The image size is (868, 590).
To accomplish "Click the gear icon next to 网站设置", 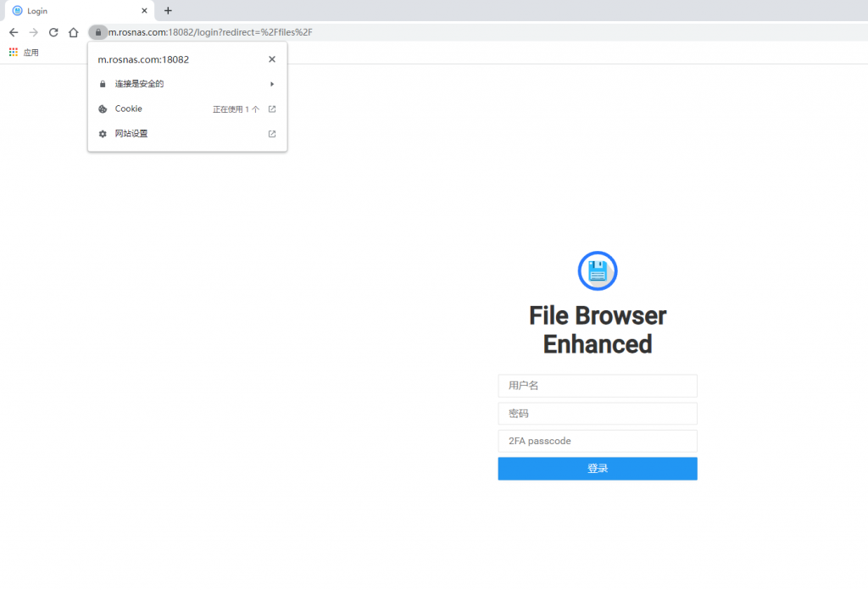I will tap(103, 134).
